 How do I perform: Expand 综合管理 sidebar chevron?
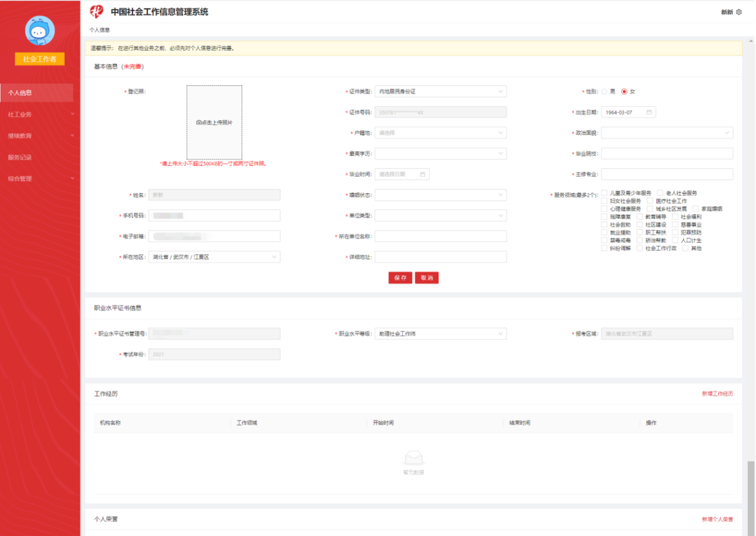(72, 179)
